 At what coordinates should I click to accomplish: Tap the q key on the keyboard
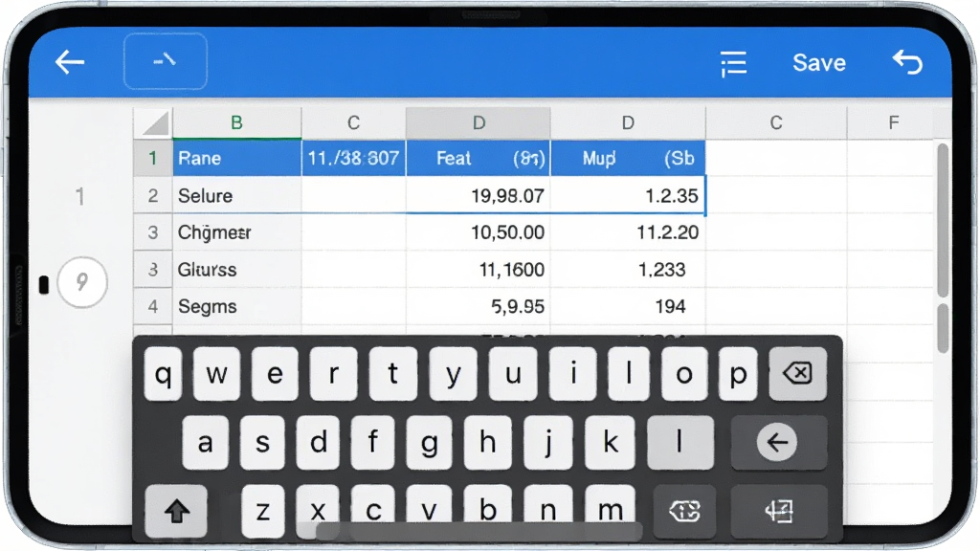tap(163, 374)
